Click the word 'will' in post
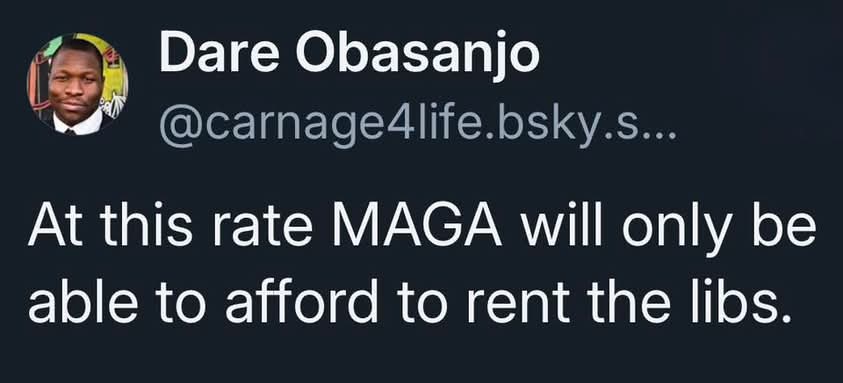The width and height of the screenshot is (843, 383). point(562,228)
